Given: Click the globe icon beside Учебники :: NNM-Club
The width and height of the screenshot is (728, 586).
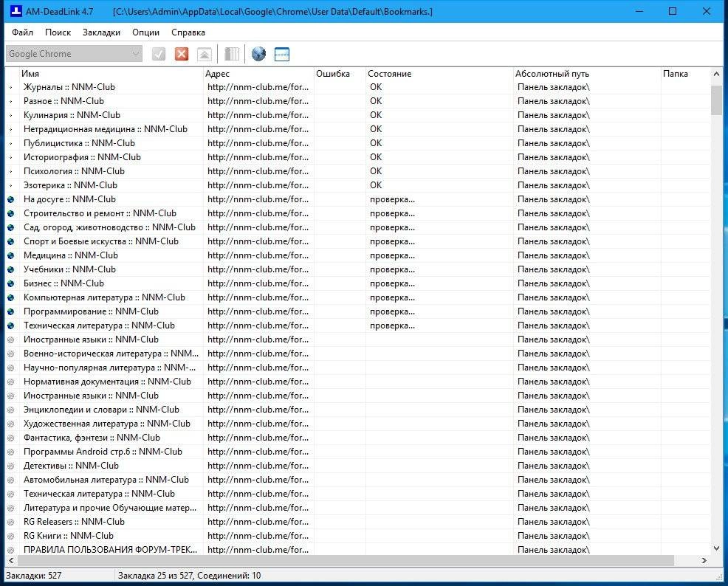Looking at the screenshot, I should pyautogui.click(x=10, y=269).
